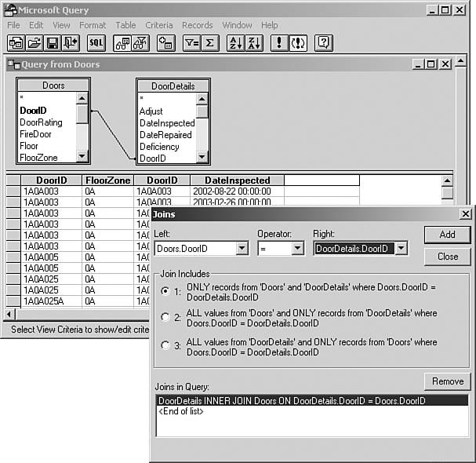Select the INNER JOIN entry in Joins list
The height and width of the screenshot is (463, 476).
pyautogui.click(x=312, y=401)
